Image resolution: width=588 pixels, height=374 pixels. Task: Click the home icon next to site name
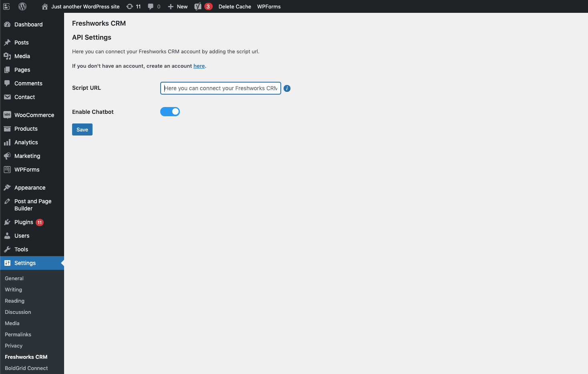click(x=45, y=6)
